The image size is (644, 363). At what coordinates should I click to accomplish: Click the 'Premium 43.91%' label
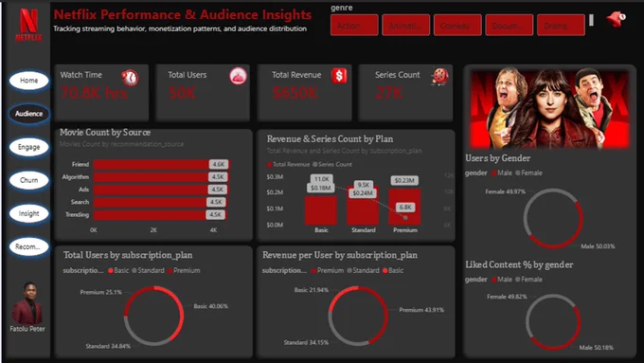(421, 310)
